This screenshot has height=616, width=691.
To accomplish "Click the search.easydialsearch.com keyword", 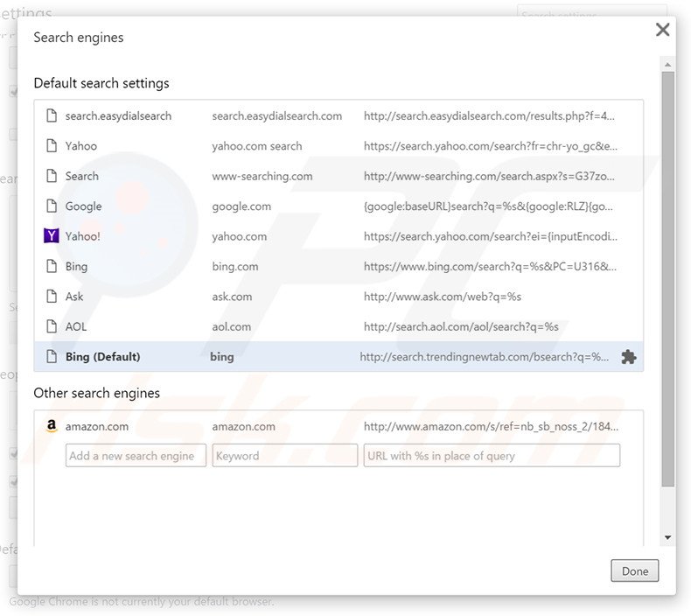I will 276,116.
